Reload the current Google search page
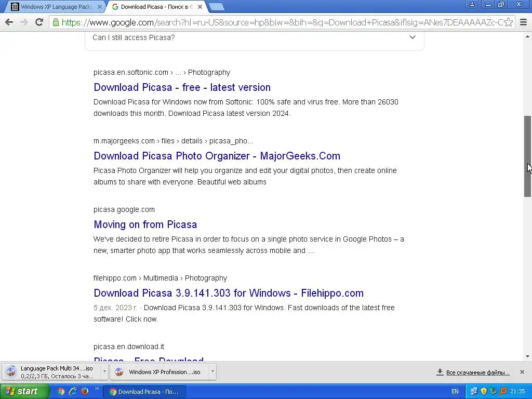This screenshot has height=399, width=532. tap(39, 22)
